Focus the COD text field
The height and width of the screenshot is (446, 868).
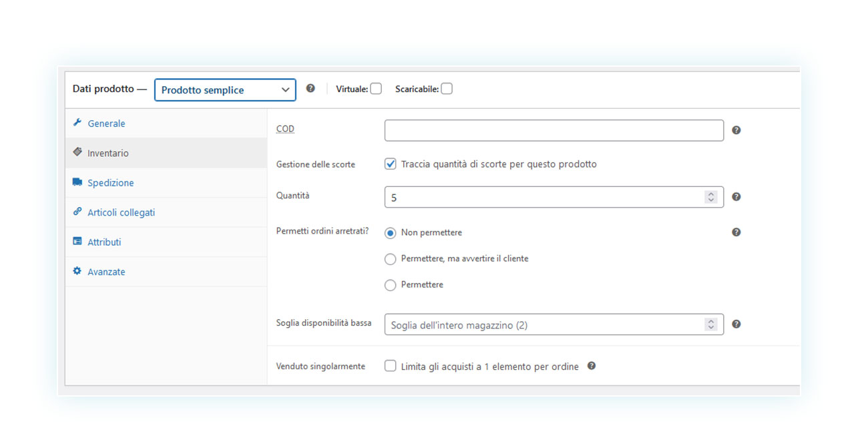(554, 130)
